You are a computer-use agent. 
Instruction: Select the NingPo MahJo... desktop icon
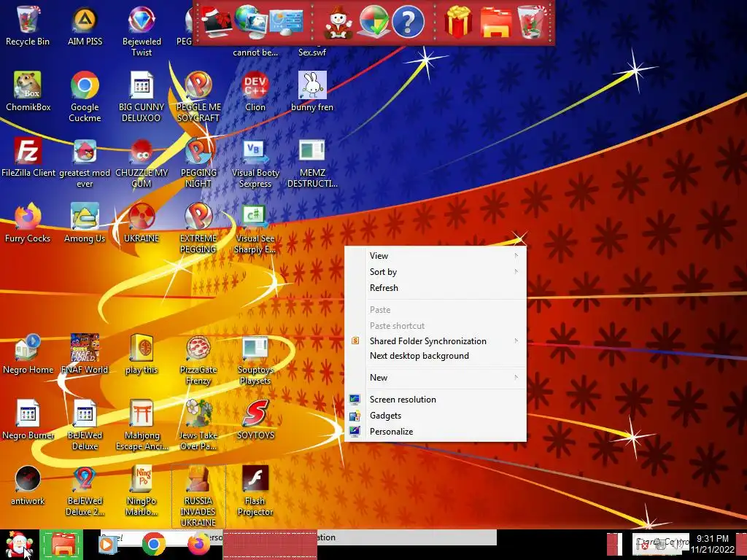tap(142, 491)
